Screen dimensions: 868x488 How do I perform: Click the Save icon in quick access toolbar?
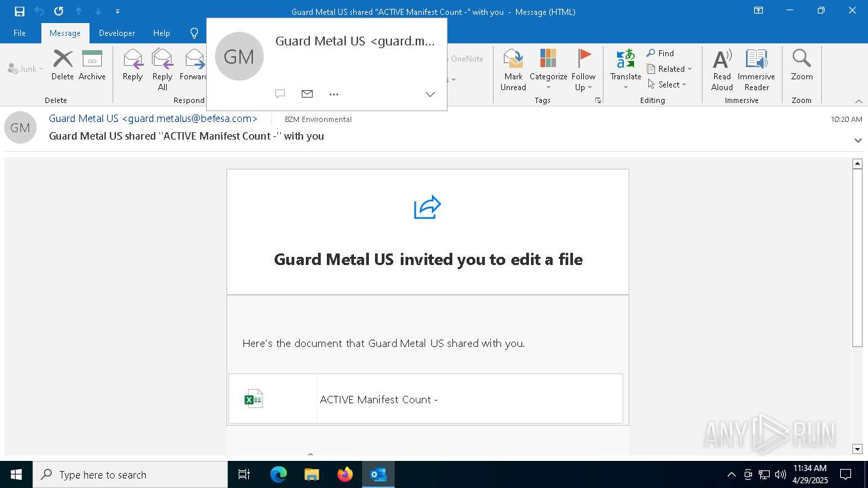point(20,12)
